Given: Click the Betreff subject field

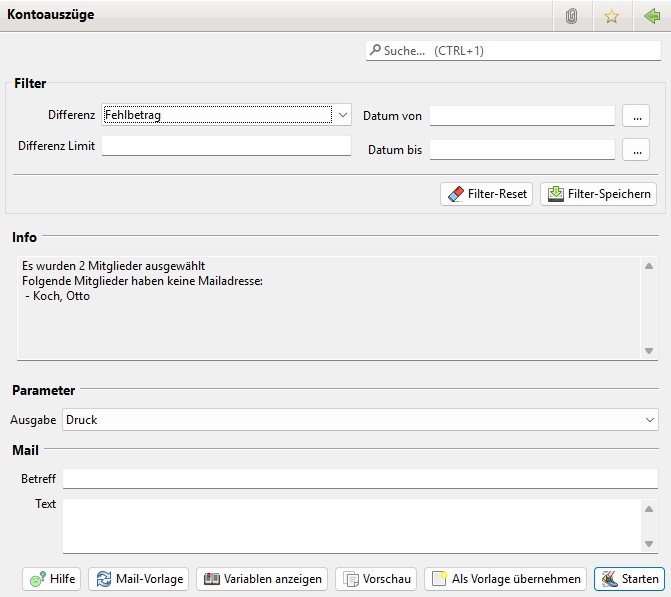Looking at the screenshot, I should click(360, 479).
